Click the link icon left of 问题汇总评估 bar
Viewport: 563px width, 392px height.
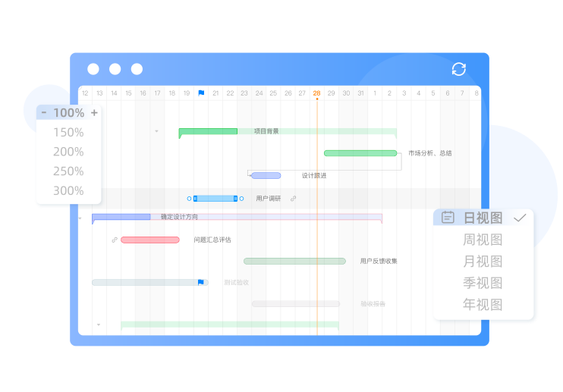pyautogui.click(x=115, y=240)
